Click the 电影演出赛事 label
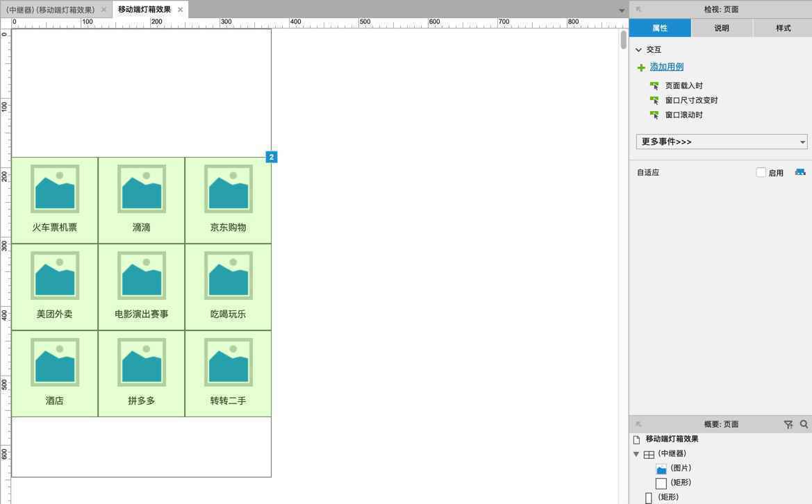Image resolution: width=812 pixels, height=504 pixels. pyautogui.click(x=142, y=314)
